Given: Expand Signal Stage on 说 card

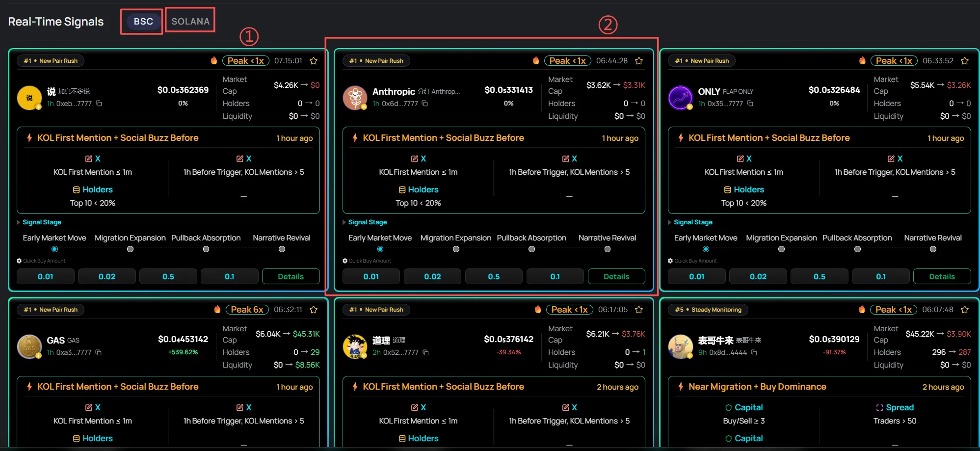Looking at the screenshot, I should click(x=39, y=222).
